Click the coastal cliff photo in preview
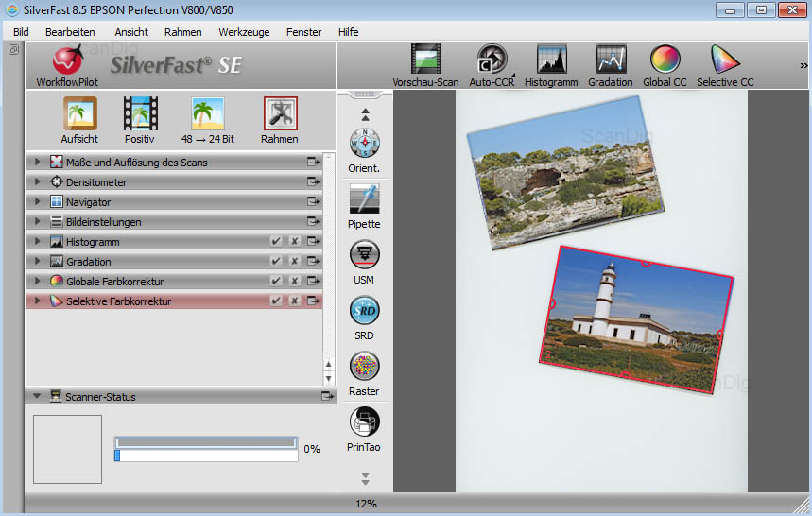812x516 pixels. point(565,172)
